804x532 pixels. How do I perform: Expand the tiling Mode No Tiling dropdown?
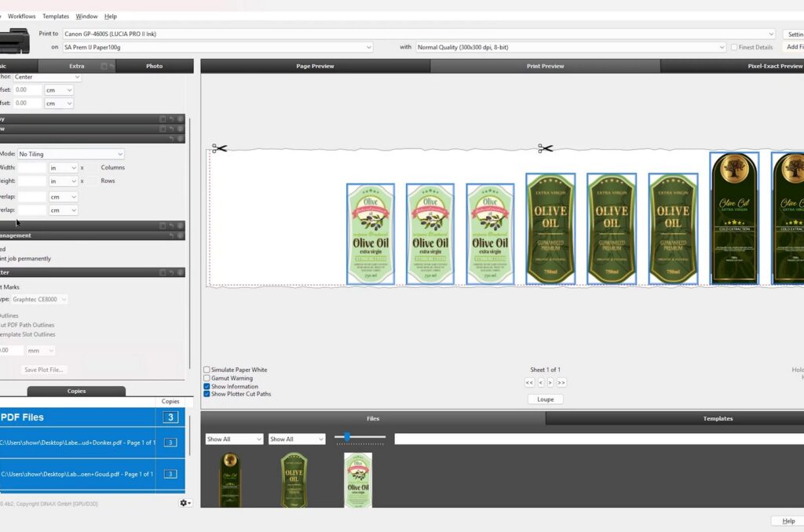click(x=71, y=154)
